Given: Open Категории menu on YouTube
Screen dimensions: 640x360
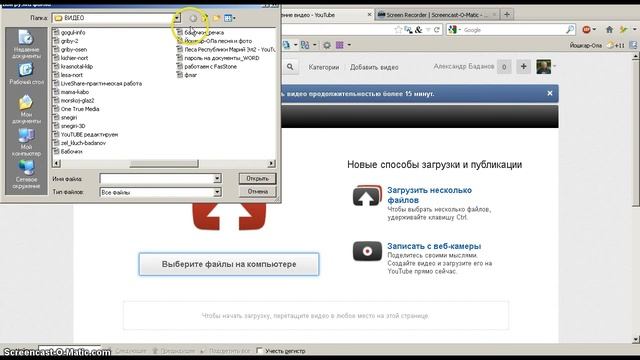Looking at the screenshot, I should [324, 67].
